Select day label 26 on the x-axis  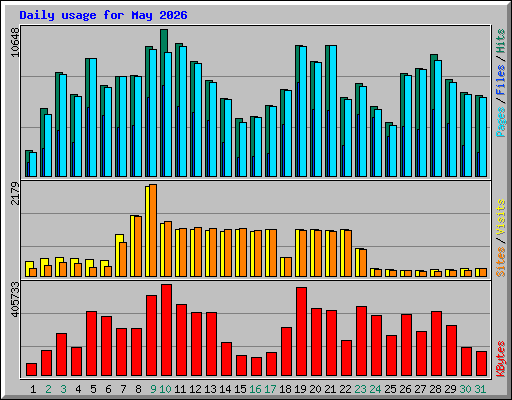405,389
